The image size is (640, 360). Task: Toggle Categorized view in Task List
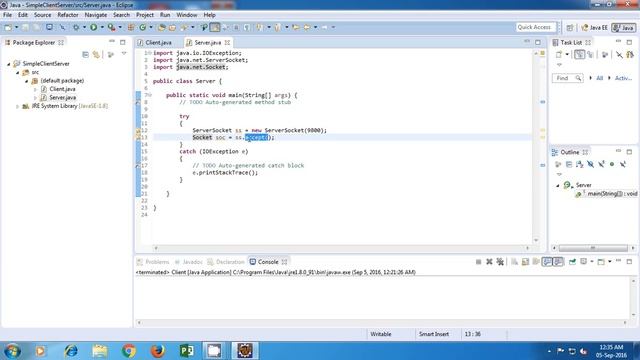point(579,54)
